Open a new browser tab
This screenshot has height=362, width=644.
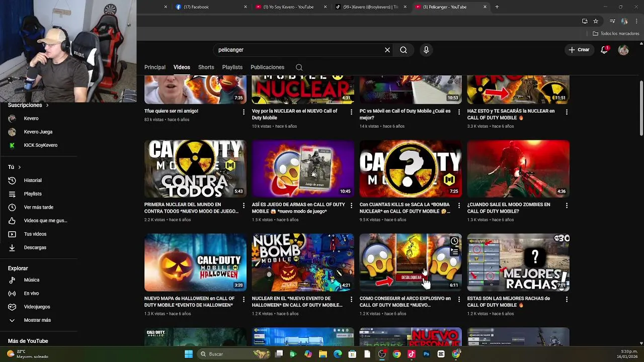pyautogui.click(x=497, y=7)
